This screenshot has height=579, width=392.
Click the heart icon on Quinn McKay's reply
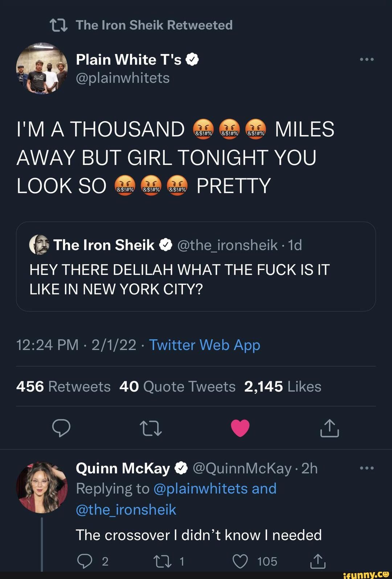pos(241,560)
